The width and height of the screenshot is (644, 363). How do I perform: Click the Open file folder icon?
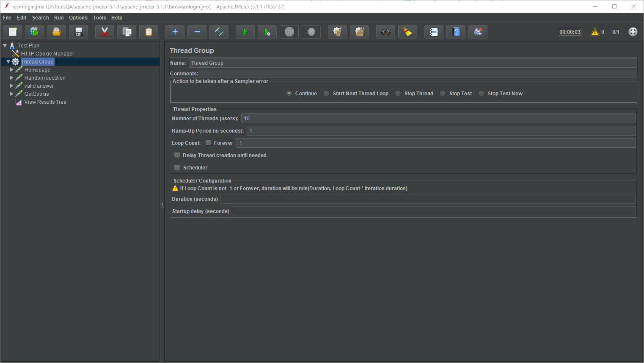(56, 32)
